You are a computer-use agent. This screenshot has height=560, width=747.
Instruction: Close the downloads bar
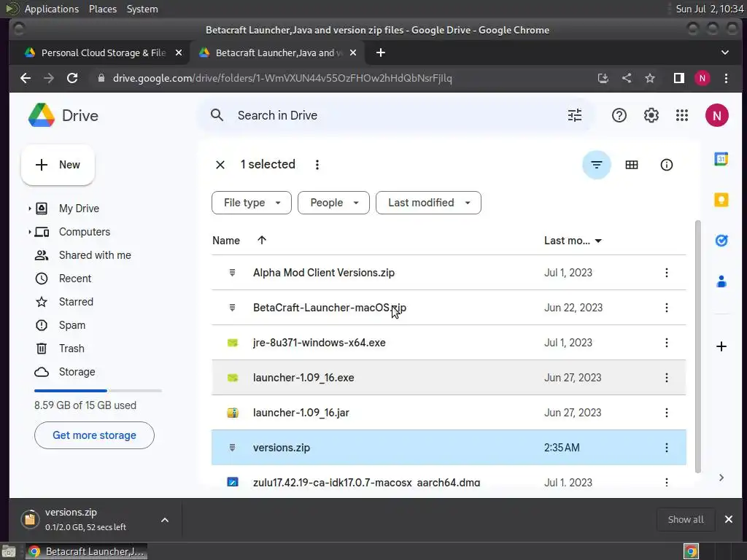point(729,519)
